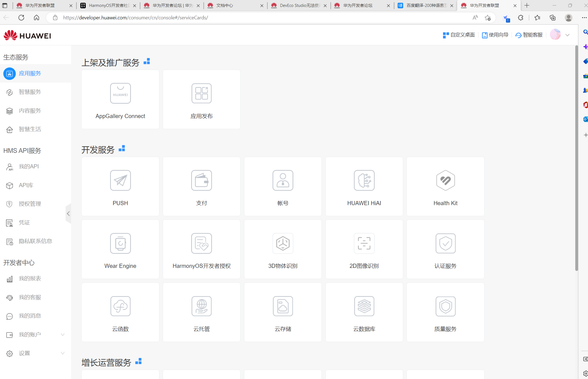The image size is (588, 379).
Task: Collapse the left sidebar panel
Action: [x=68, y=213]
